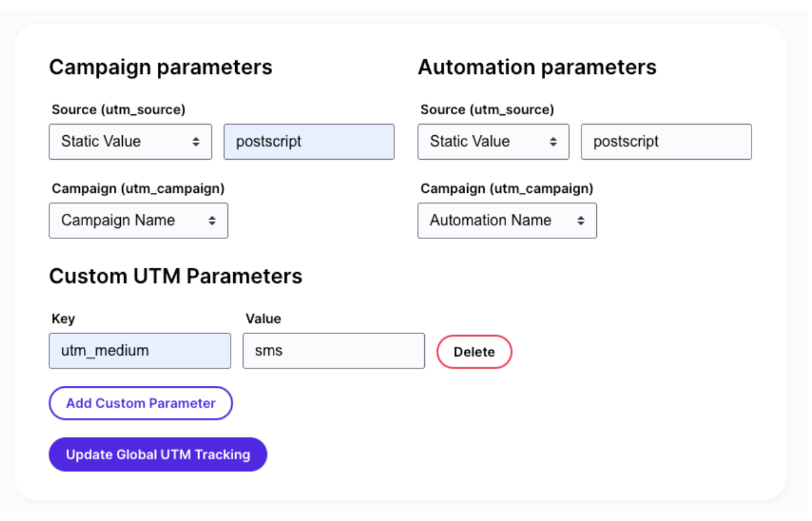Click Update Global UTM Tracking button
The height and width of the screenshot is (521, 812).
click(x=158, y=454)
